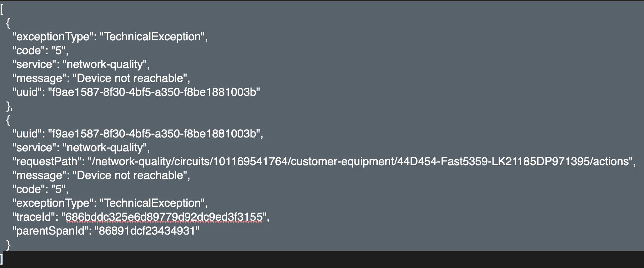Click the second "Device not reachable" message

(130, 175)
